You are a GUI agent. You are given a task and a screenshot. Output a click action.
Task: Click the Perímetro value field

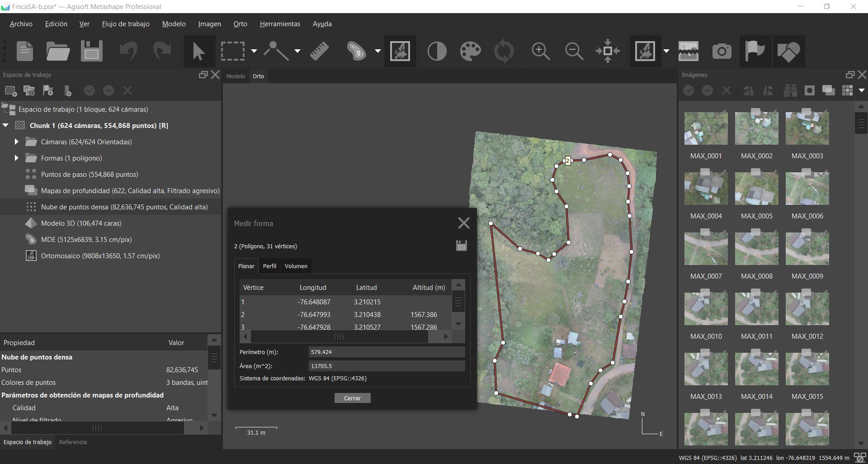pos(387,352)
